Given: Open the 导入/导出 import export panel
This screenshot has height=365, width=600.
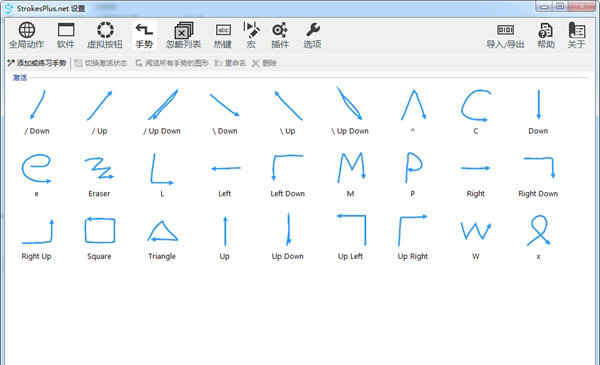Looking at the screenshot, I should pos(505,35).
